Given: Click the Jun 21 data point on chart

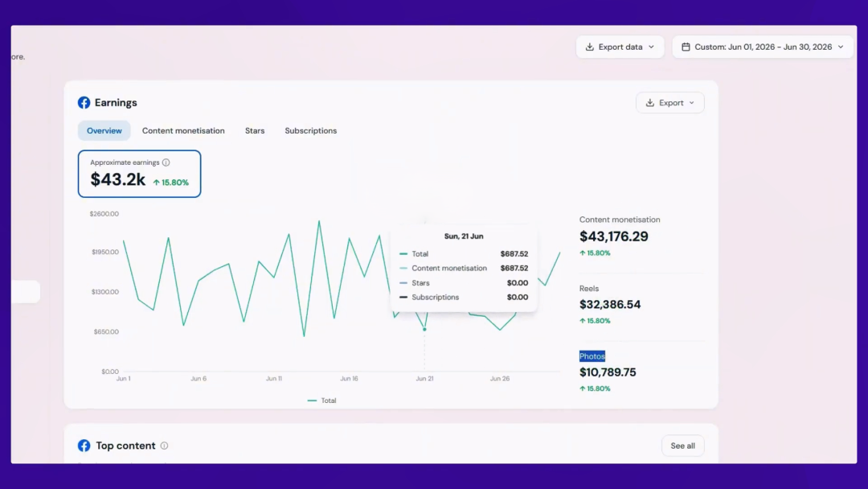Looking at the screenshot, I should point(424,330).
